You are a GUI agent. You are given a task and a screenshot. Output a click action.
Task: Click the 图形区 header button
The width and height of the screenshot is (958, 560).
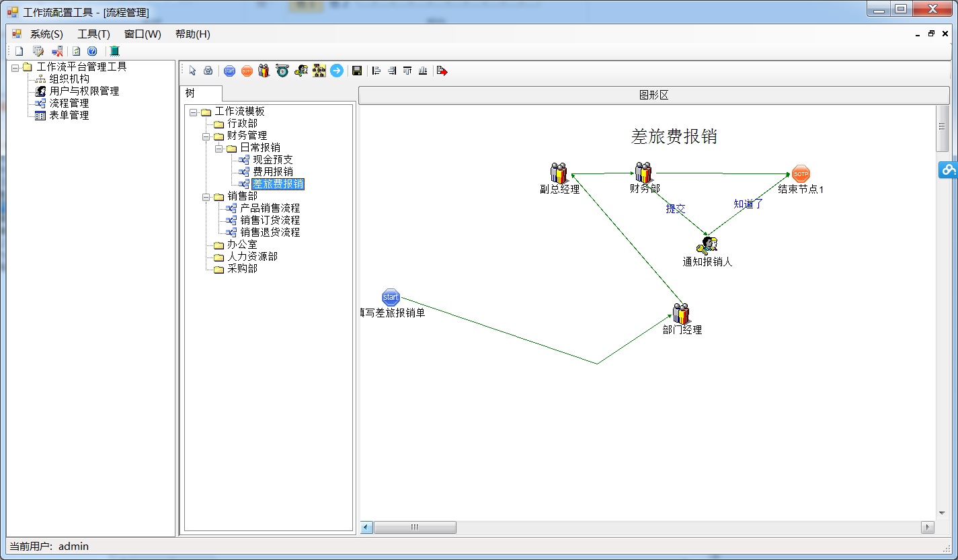coord(653,95)
